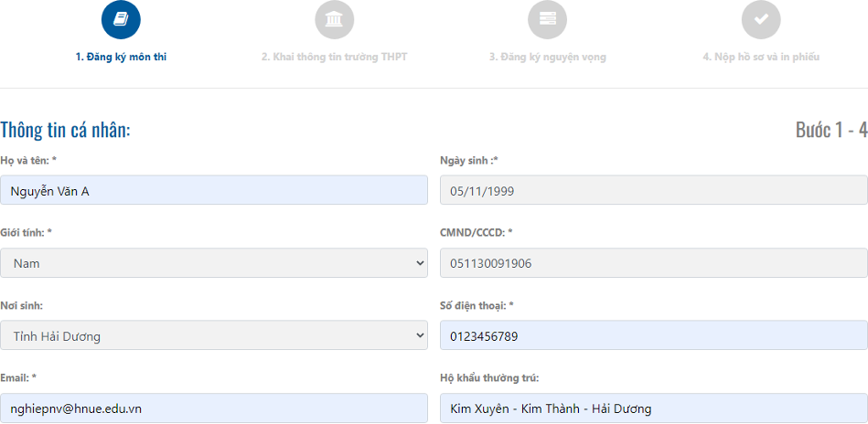
Task: Click the "Email: *" field label
Action: [x=18, y=377]
